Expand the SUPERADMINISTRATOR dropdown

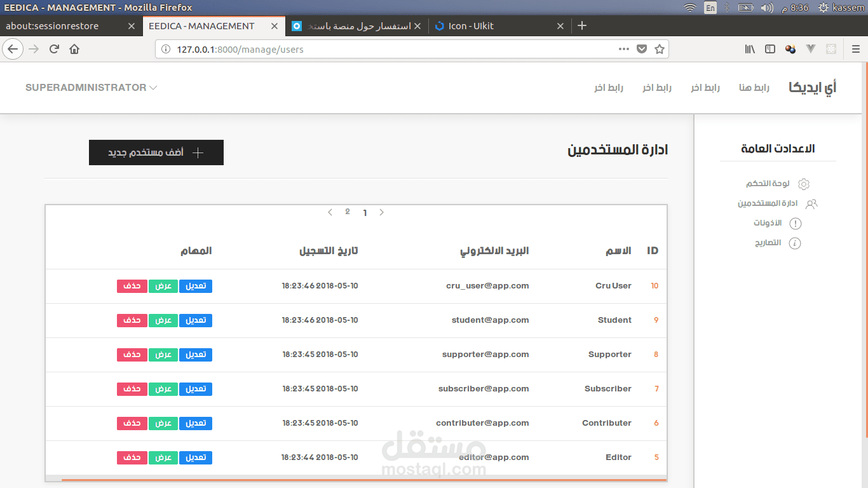coord(89,88)
